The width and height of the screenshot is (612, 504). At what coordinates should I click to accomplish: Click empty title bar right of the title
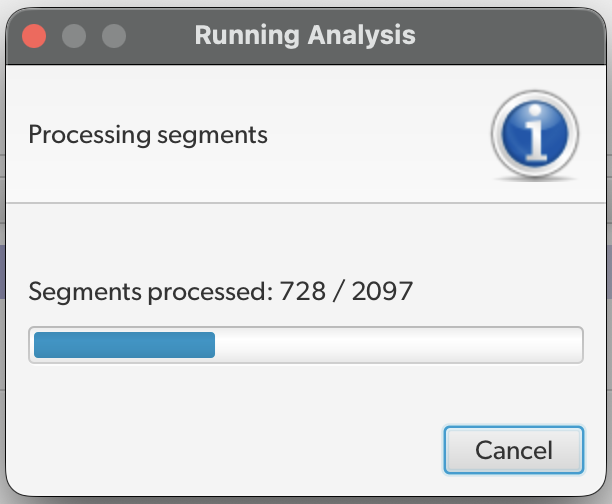pos(510,36)
